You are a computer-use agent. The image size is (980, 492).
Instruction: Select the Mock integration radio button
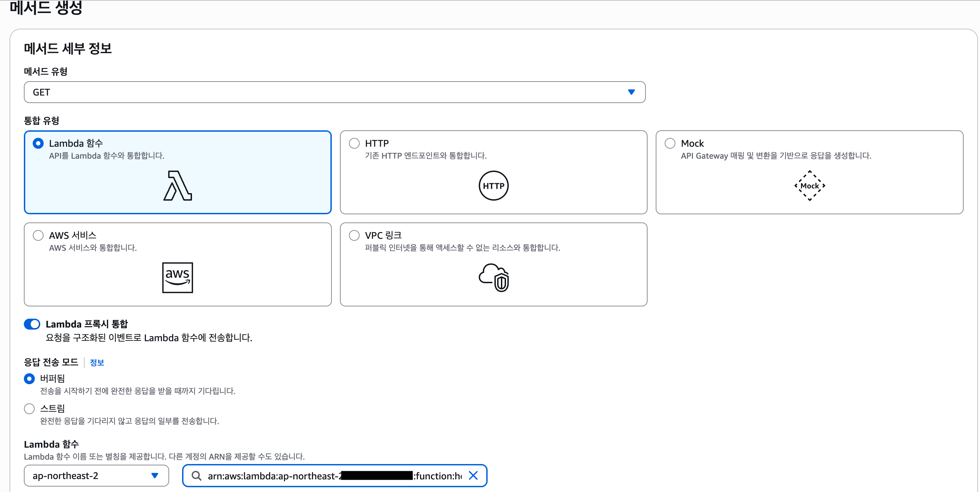point(670,143)
